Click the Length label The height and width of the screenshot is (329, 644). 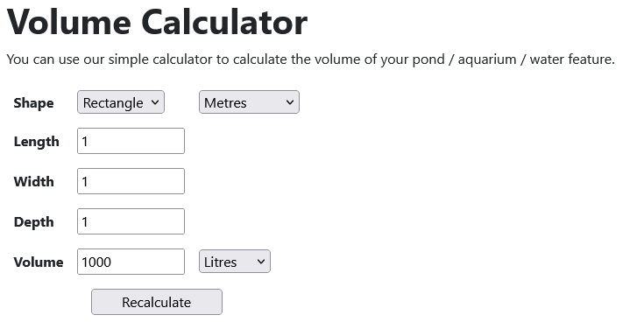pyautogui.click(x=37, y=142)
